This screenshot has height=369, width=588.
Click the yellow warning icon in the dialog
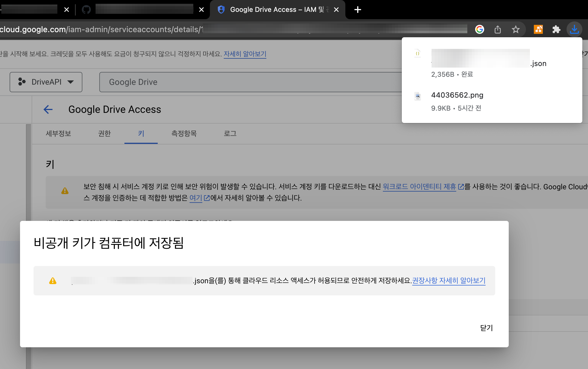53,281
